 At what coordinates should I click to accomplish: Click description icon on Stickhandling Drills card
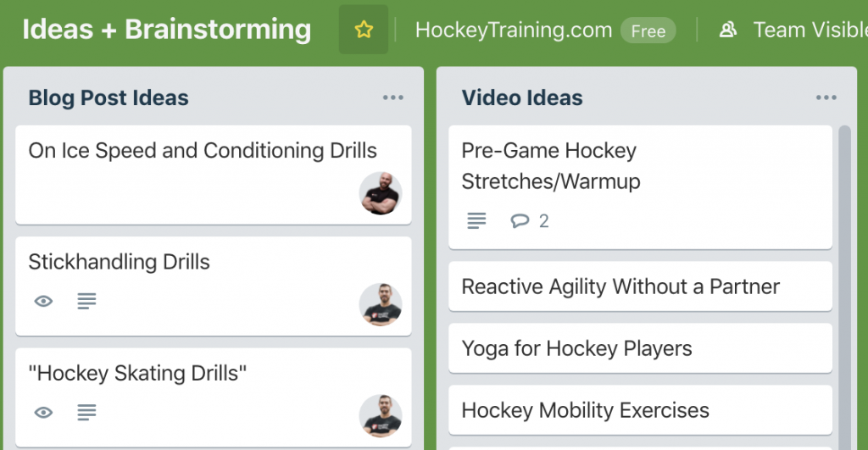(x=87, y=301)
